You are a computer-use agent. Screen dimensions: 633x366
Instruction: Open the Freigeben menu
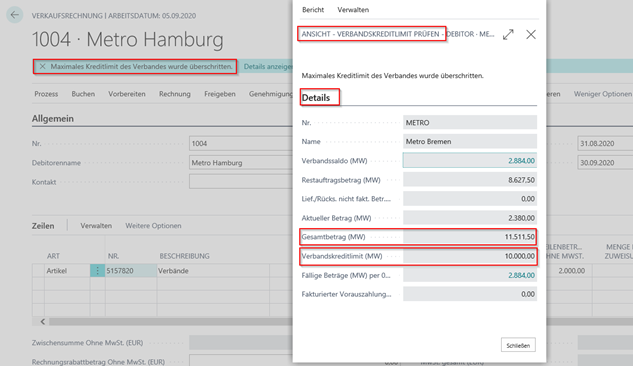[220, 94]
